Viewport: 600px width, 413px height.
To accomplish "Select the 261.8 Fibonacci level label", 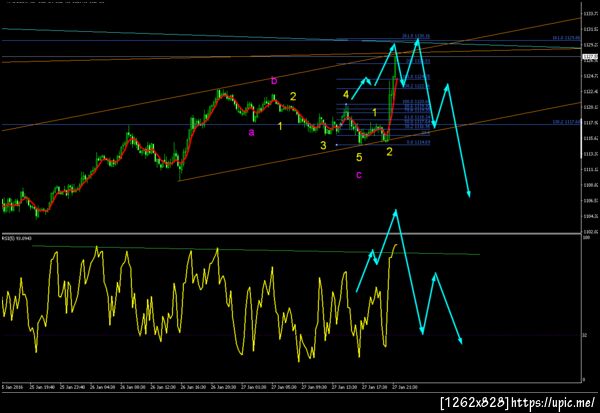I will tap(416, 36).
